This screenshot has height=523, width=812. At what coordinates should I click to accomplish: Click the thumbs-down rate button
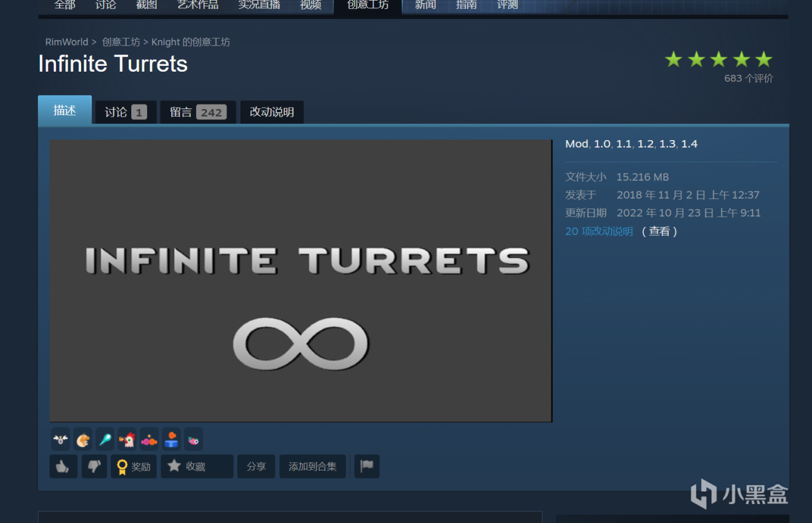coord(94,466)
